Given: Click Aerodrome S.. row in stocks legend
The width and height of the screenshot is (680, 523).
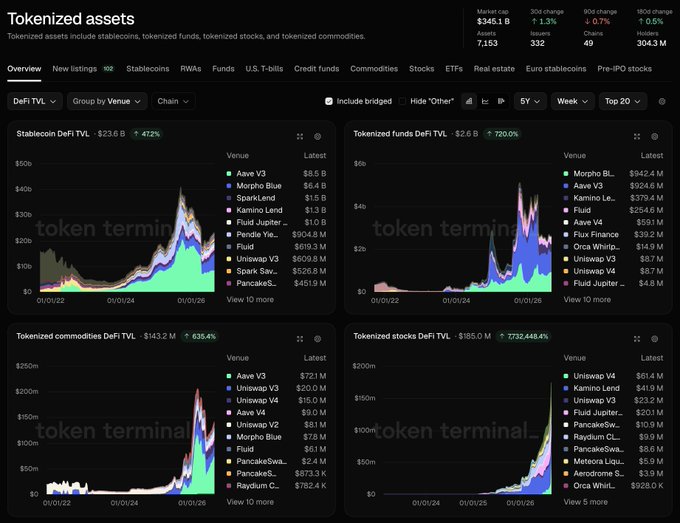Looking at the screenshot, I should pos(613,474).
